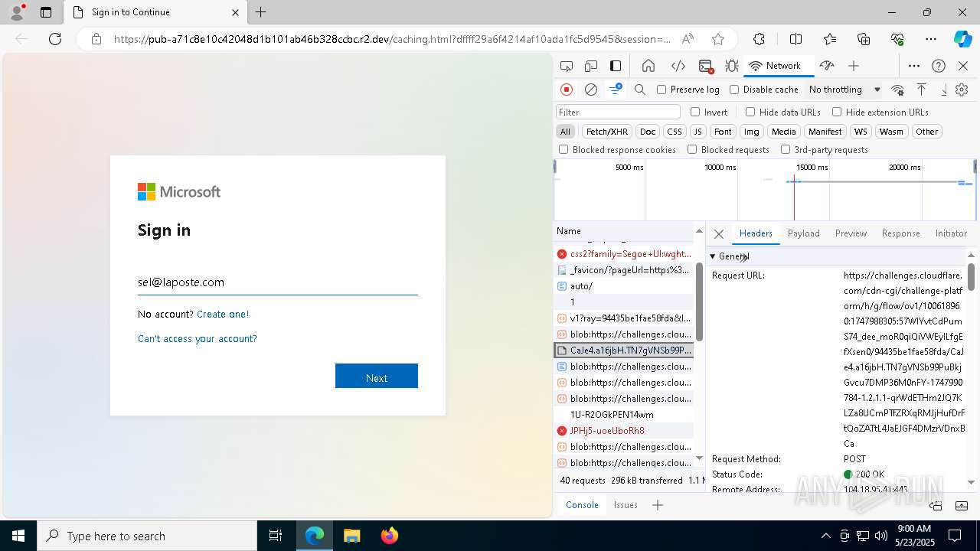Image resolution: width=980 pixels, height=551 pixels.
Task: Open network search with magnifier icon
Action: tap(640, 90)
